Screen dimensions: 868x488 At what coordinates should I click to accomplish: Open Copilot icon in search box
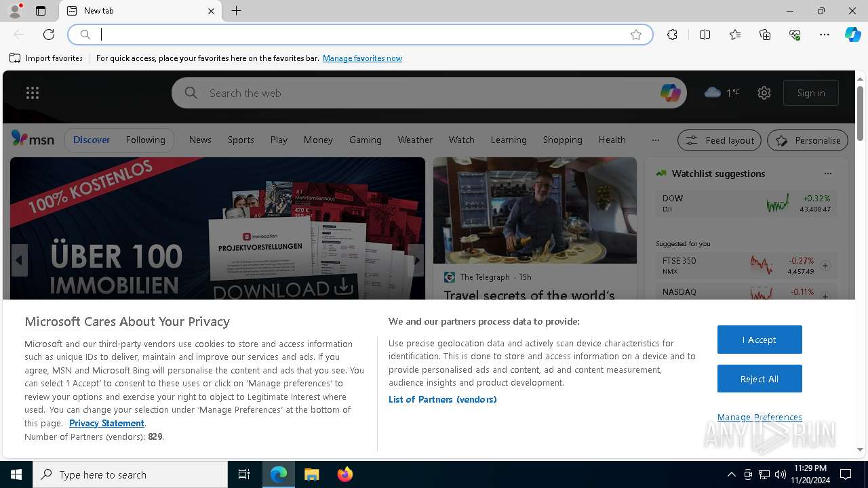click(670, 93)
